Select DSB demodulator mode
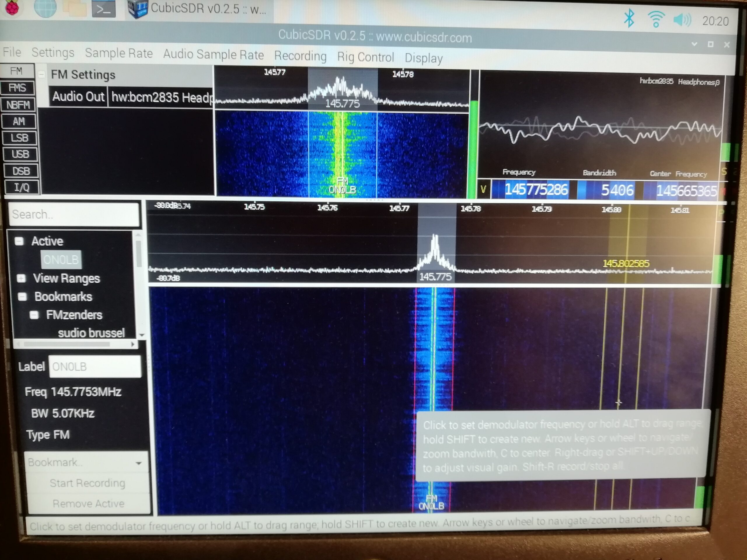This screenshot has height=560, width=747. 21,171
